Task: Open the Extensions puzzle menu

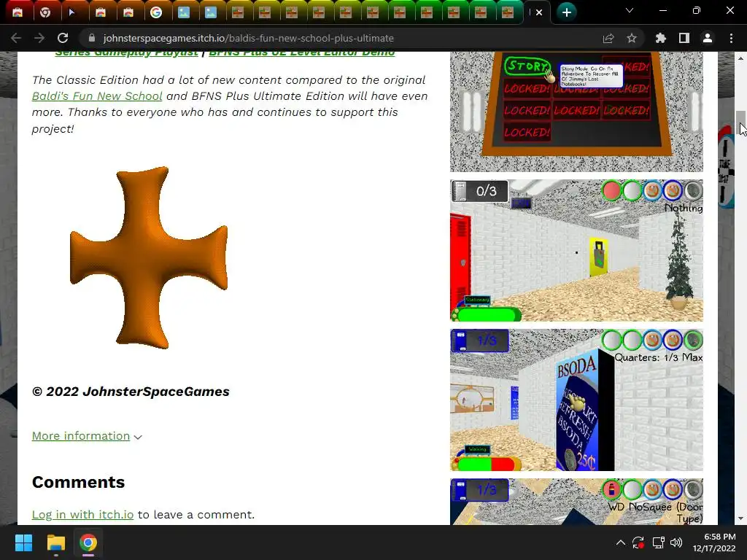Action: click(661, 38)
